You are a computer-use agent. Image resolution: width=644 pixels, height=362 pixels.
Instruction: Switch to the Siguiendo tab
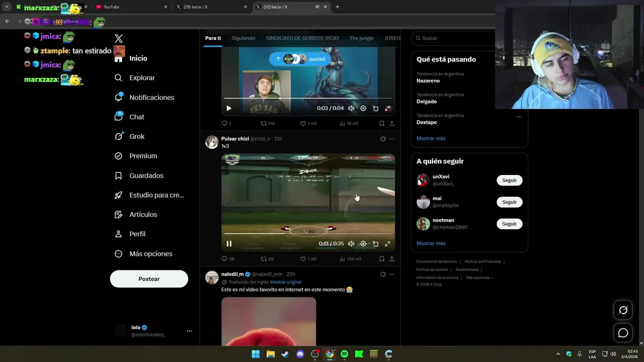tap(244, 38)
